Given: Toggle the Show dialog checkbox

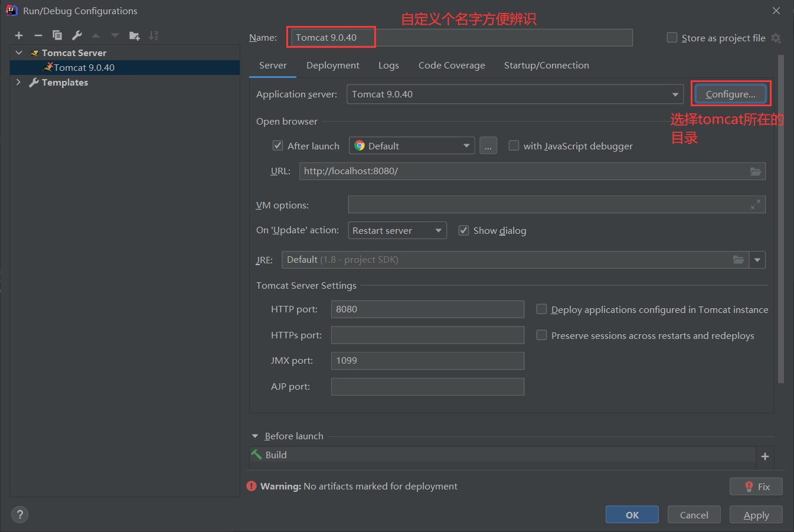Looking at the screenshot, I should coord(463,231).
